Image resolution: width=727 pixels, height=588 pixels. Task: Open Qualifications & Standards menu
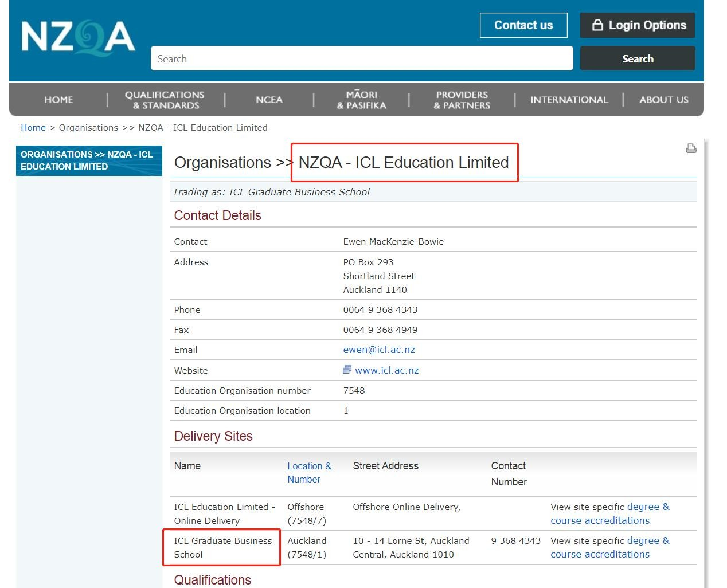tap(165, 100)
